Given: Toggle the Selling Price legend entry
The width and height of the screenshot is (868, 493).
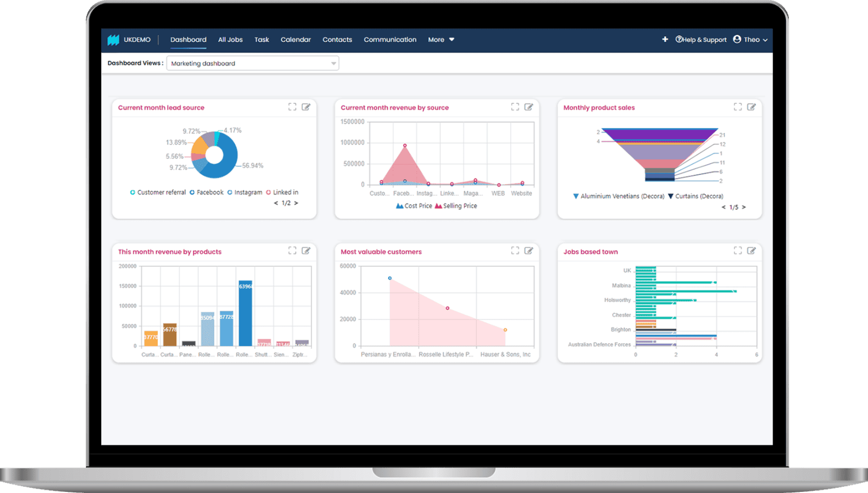Looking at the screenshot, I should pyautogui.click(x=455, y=206).
